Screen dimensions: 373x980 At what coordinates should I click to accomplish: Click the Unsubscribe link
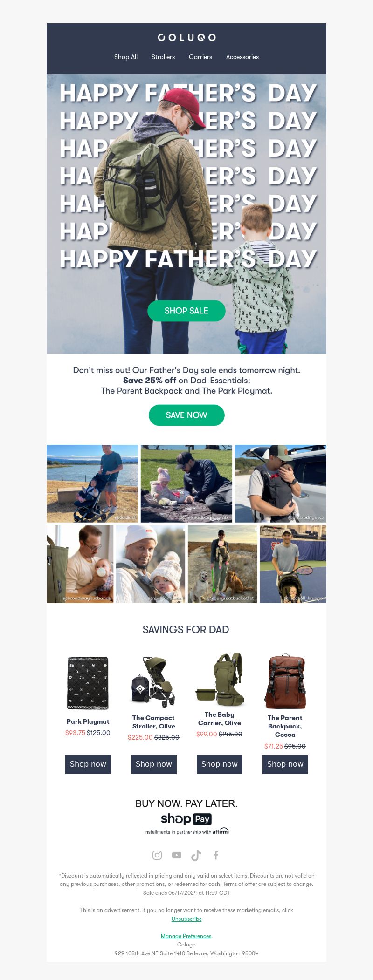(186, 919)
